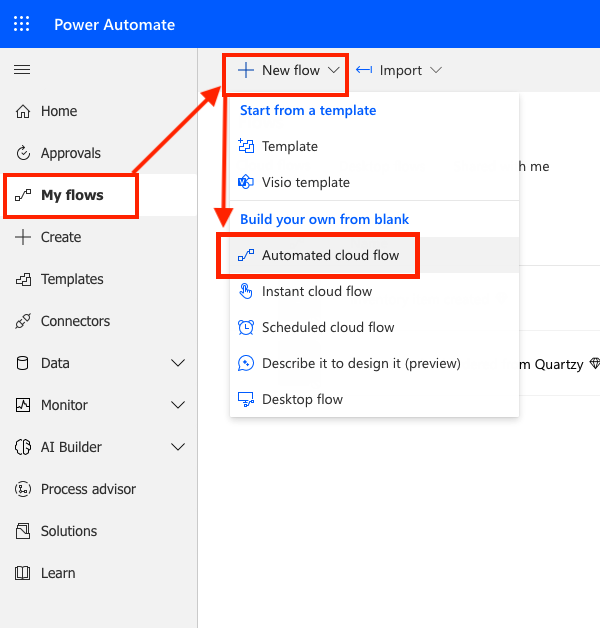600x628 pixels.
Task: Click the Automated cloud flow icon
Action: click(246, 255)
